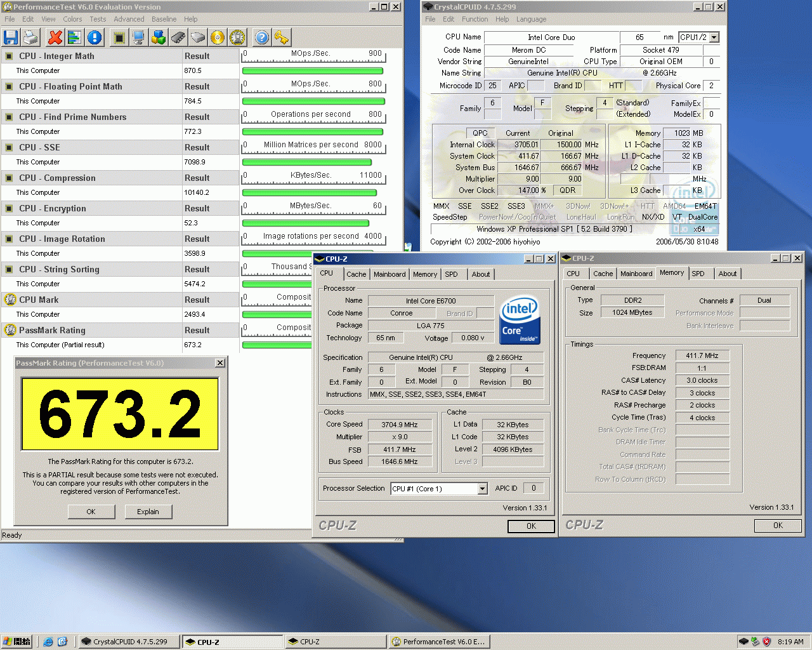Click the Explain button in PassMark Rating dialog
The image size is (812, 650).
click(148, 512)
